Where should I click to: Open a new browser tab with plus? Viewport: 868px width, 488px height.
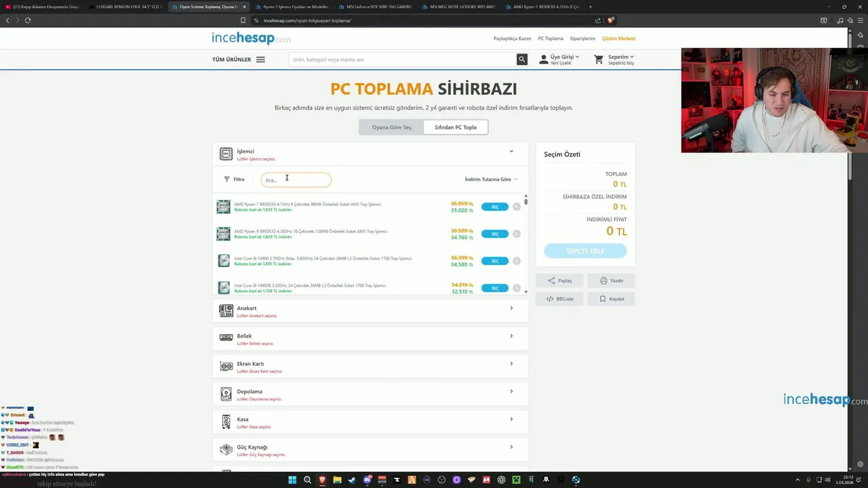[590, 7]
